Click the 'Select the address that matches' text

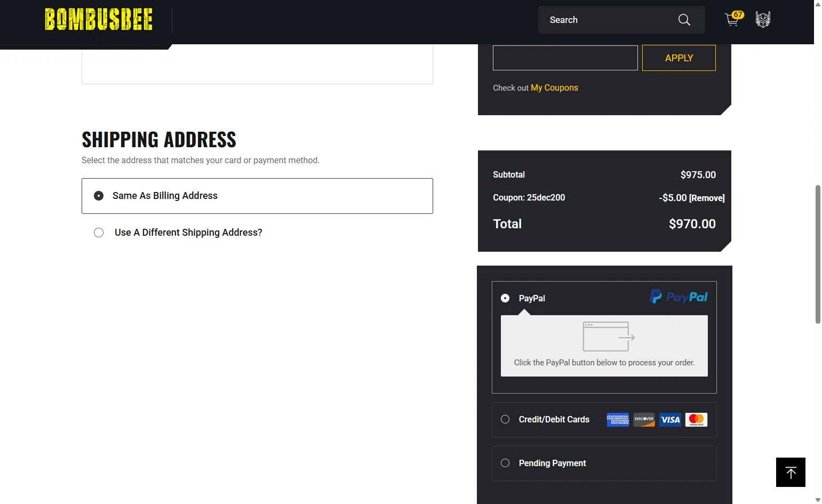pyautogui.click(x=201, y=160)
